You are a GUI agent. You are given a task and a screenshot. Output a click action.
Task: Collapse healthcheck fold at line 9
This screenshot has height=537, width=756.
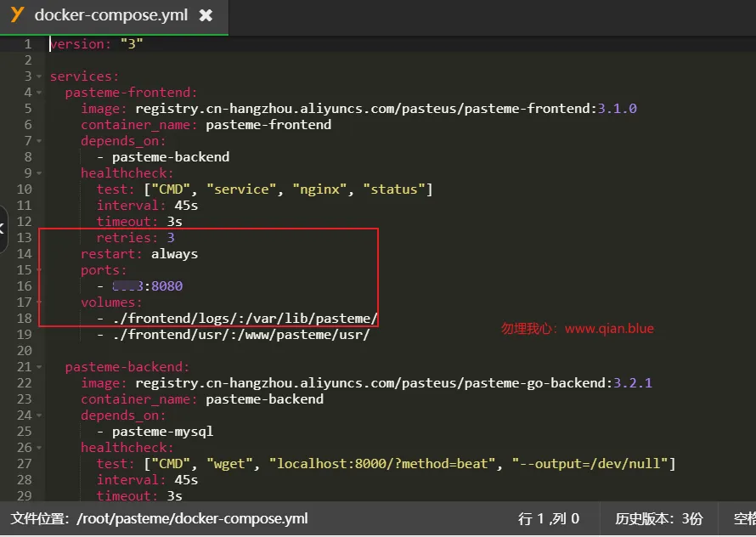39,173
